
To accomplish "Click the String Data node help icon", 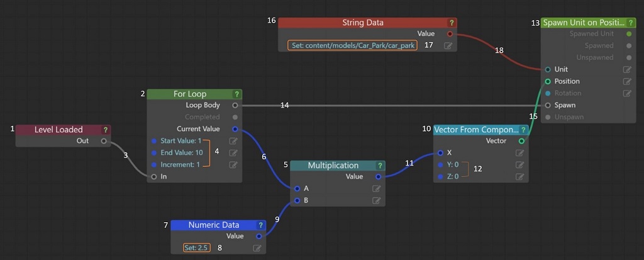I will point(452,23).
